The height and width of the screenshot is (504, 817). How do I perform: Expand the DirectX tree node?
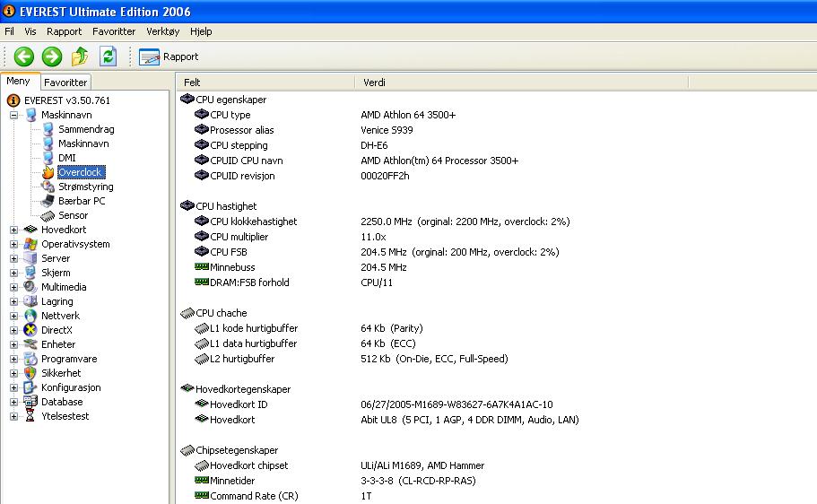14,330
